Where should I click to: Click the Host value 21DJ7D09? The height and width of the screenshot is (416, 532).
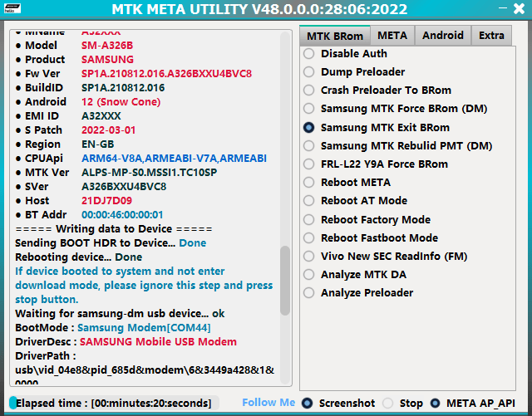click(x=107, y=201)
